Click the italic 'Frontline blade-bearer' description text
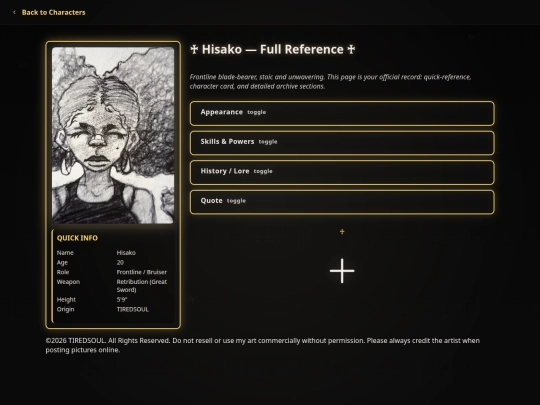The image size is (540, 405). pyautogui.click(x=330, y=81)
